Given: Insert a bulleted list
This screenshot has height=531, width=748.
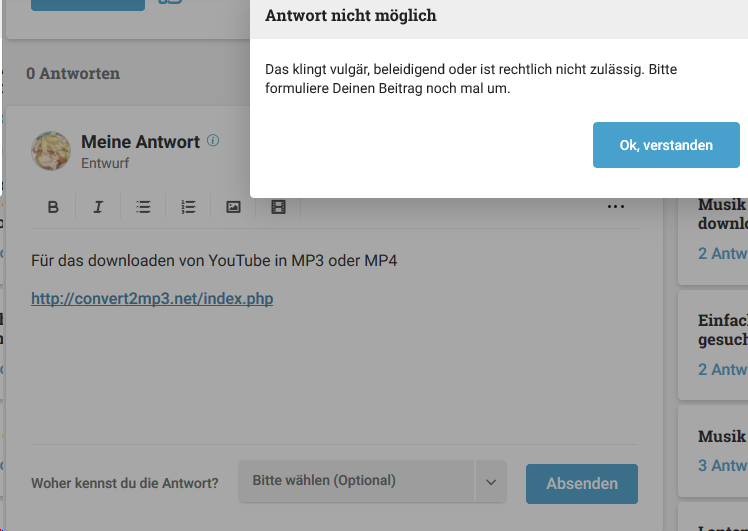Looking at the screenshot, I should [x=143, y=207].
